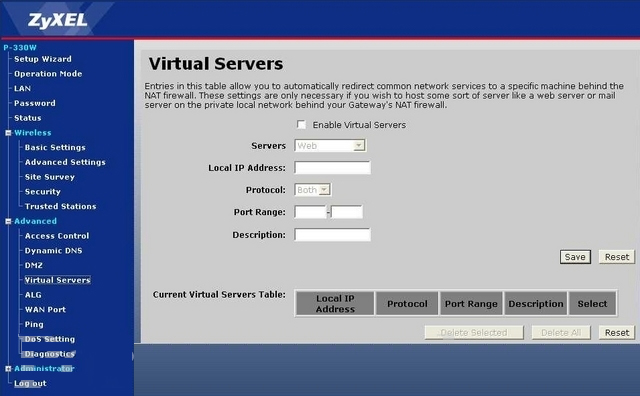
Task: Open the Servers dropdown showing Web
Action: pos(330,146)
